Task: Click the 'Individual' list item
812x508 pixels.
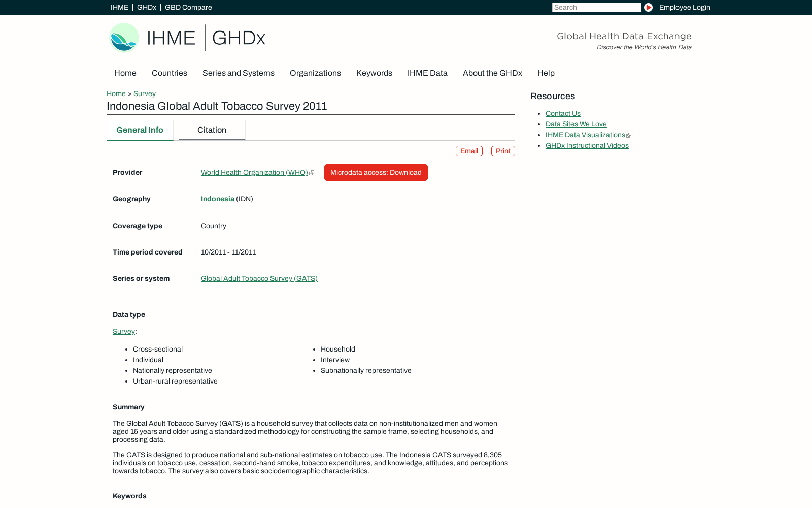Action: [148, 360]
